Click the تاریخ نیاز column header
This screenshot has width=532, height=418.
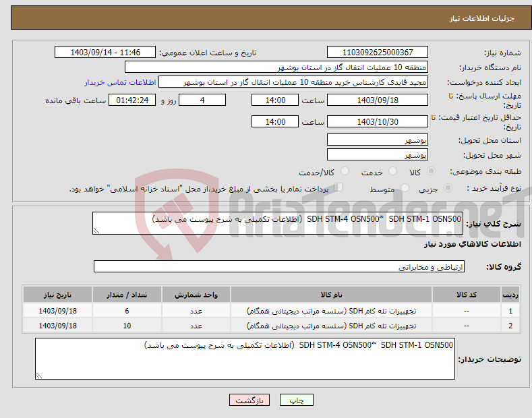point(58,295)
